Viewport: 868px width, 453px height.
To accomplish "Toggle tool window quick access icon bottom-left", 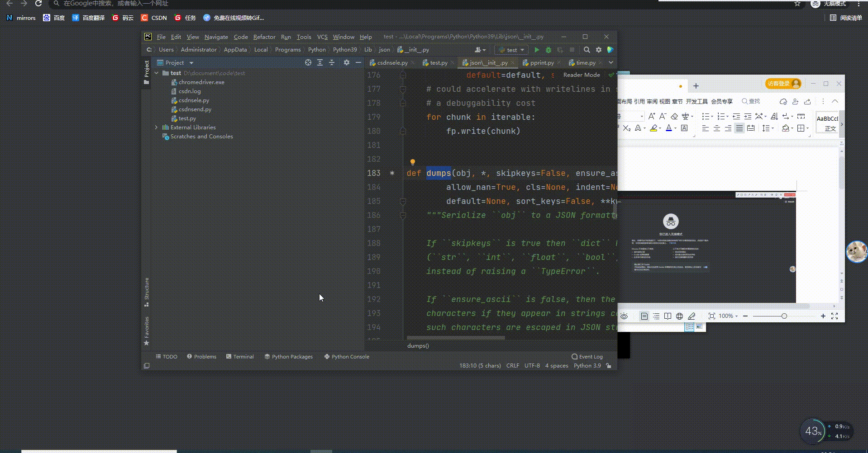I will (147, 366).
